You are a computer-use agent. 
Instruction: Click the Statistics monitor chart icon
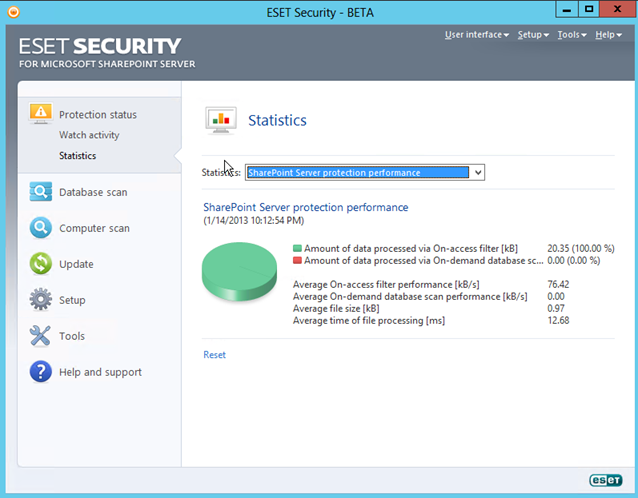(x=221, y=120)
